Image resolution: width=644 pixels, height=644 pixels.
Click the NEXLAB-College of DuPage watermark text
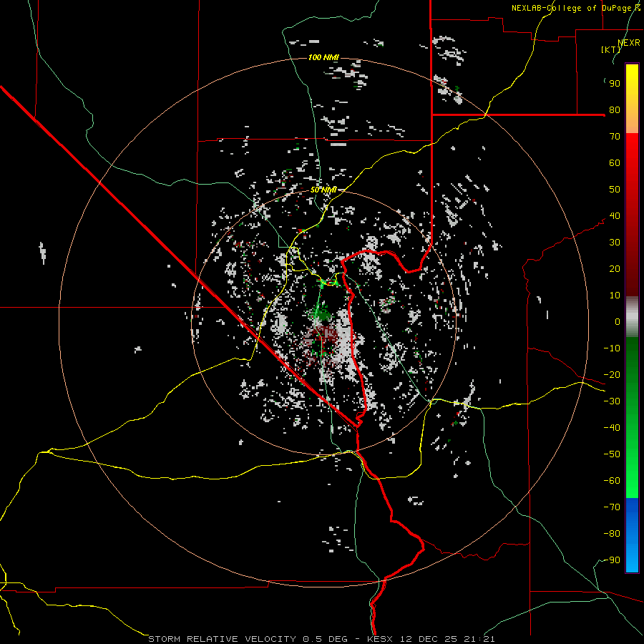[575, 8]
